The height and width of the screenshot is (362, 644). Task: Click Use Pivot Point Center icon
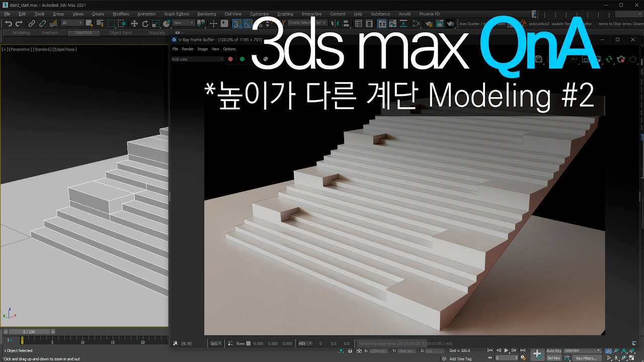click(x=201, y=23)
